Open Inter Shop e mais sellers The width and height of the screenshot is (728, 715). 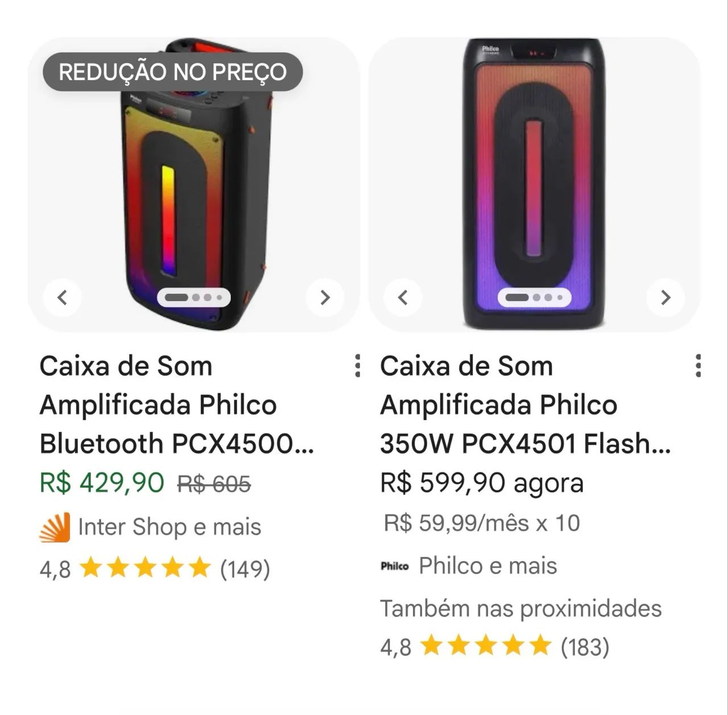(169, 527)
